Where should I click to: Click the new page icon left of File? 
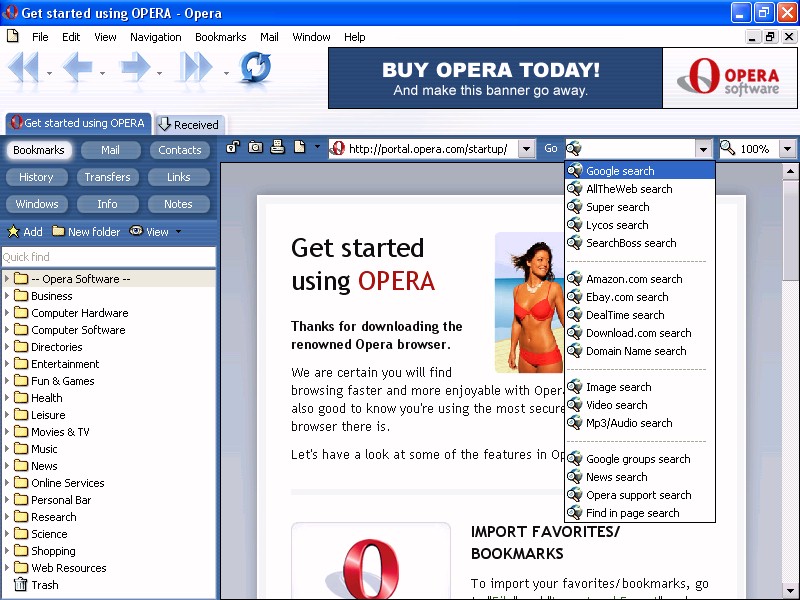pos(12,36)
